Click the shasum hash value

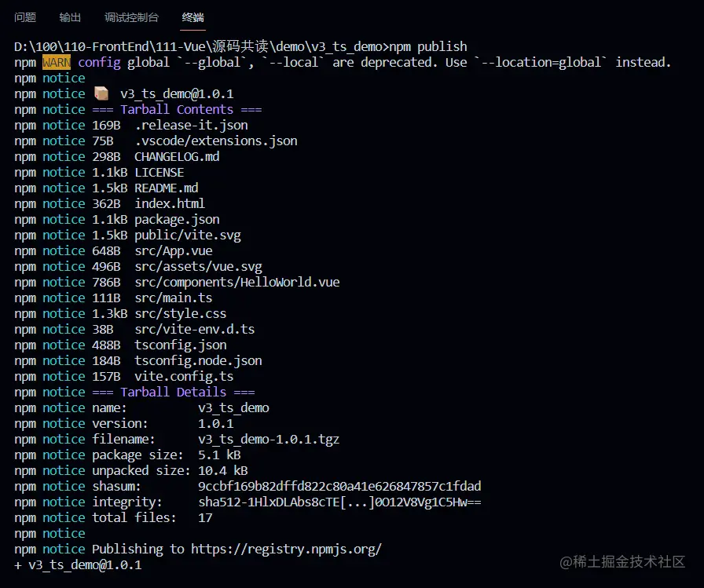(339, 486)
